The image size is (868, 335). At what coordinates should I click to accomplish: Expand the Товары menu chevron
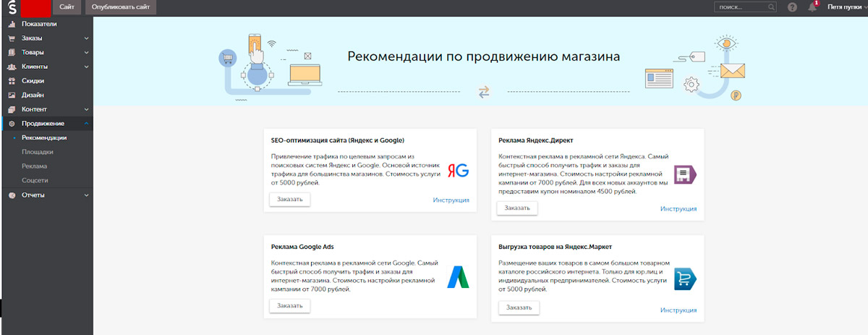pos(86,52)
